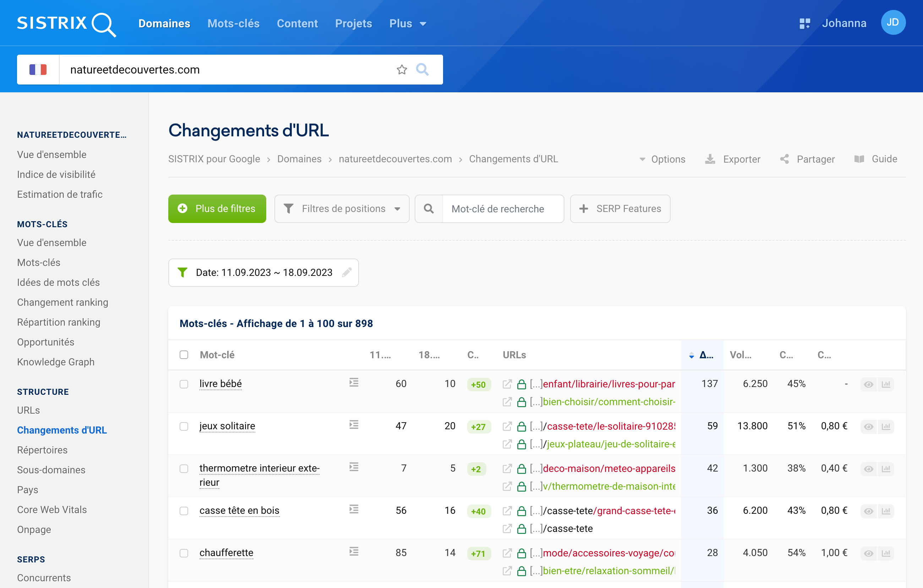Open Indice de visibilité in sidebar
Image resolution: width=923 pixels, height=588 pixels.
pos(56,174)
